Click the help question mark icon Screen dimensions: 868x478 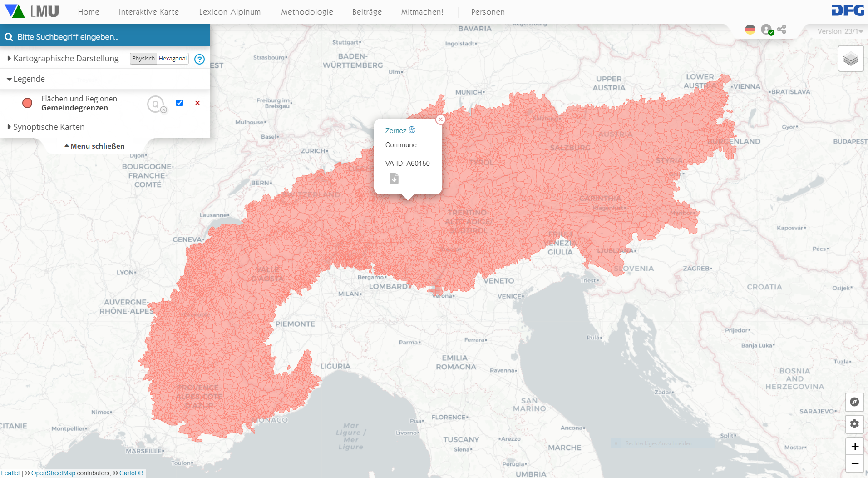click(x=199, y=59)
